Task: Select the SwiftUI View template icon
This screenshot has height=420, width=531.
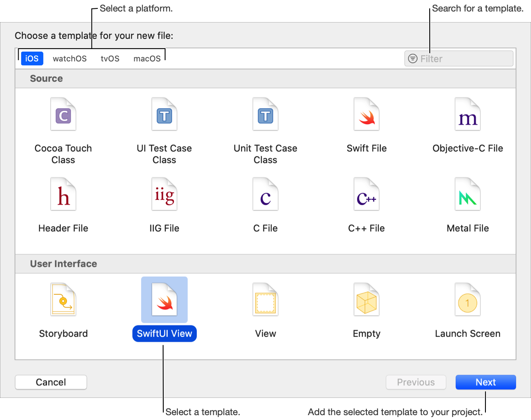Action: (164, 300)
